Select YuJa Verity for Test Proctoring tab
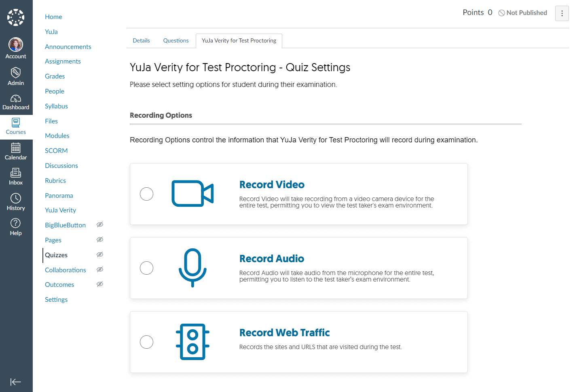This screenshot has height=392, width=573. 239,40
